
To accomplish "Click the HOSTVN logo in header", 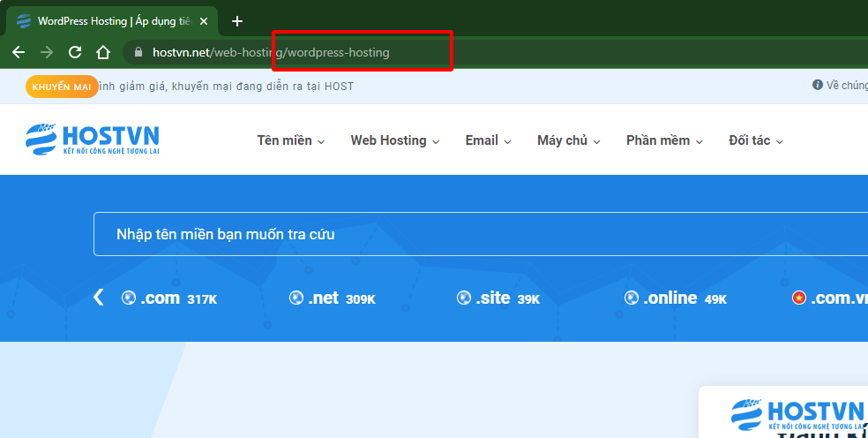I will point(93,140).
